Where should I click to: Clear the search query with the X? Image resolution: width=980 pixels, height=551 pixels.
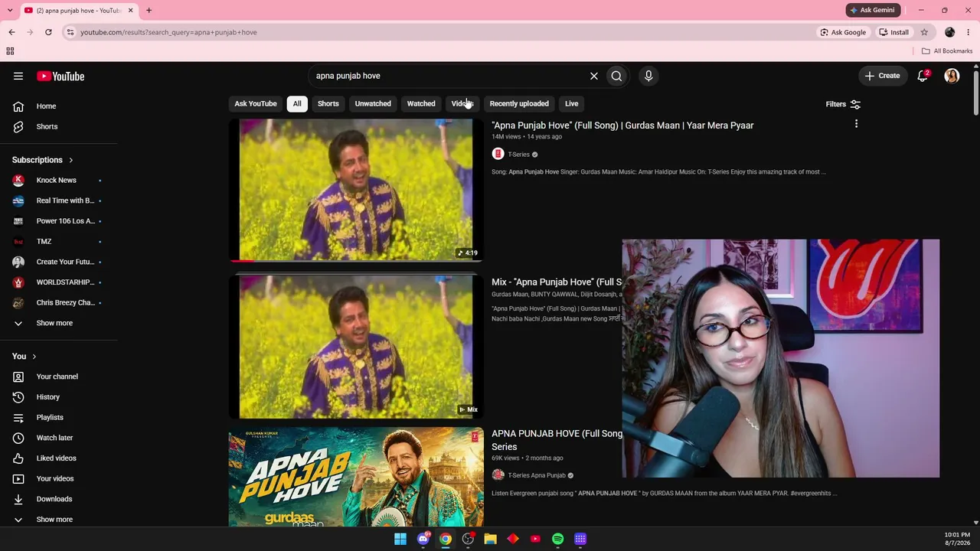(x=593, y=76)
